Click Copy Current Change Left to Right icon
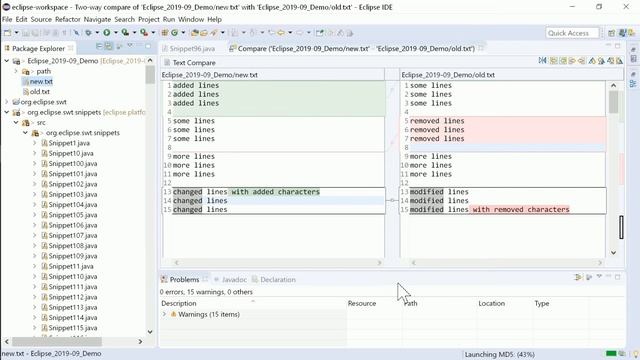Screen dimensions: 640x360 pyautogui.click(x=573, y=61)
